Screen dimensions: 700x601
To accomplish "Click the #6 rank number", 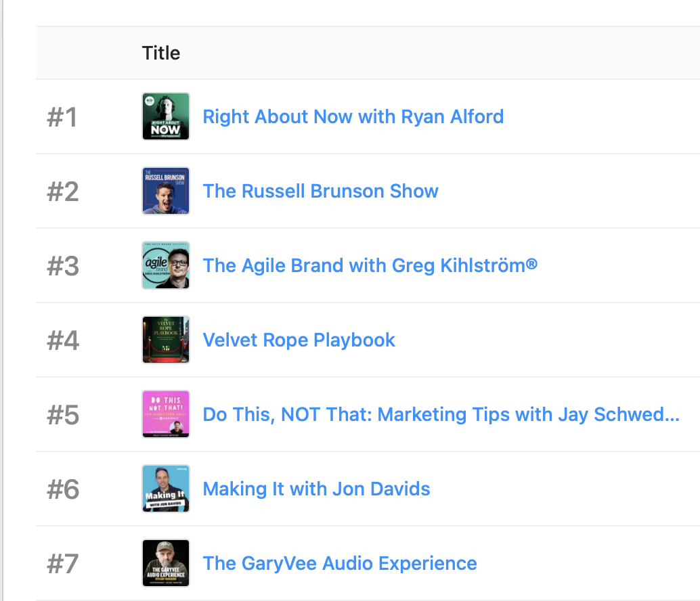I will (x=62, y=489).
